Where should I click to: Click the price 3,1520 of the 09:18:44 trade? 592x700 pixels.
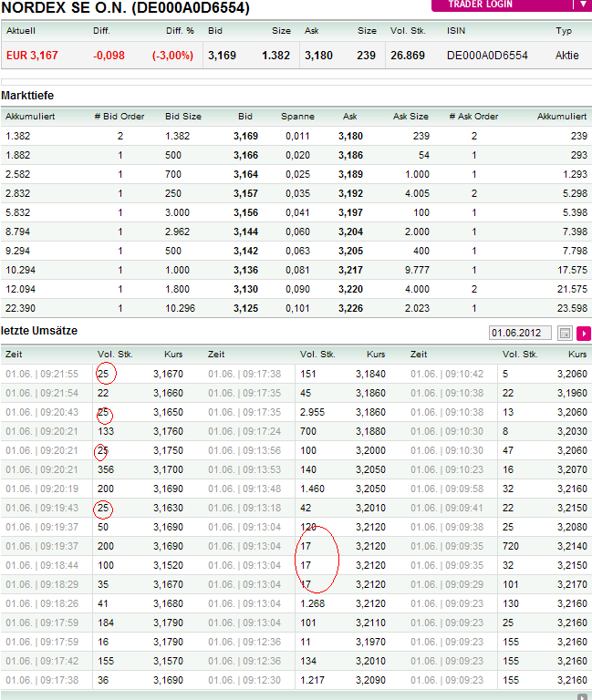coord(168,566)
